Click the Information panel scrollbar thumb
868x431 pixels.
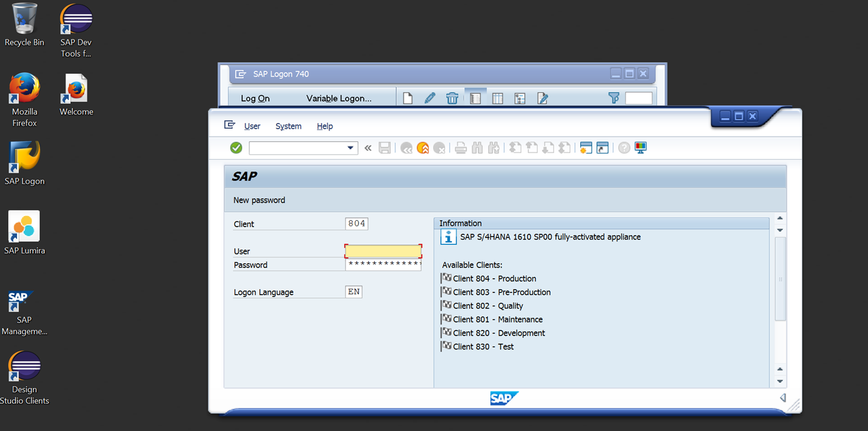click(780, 279)
